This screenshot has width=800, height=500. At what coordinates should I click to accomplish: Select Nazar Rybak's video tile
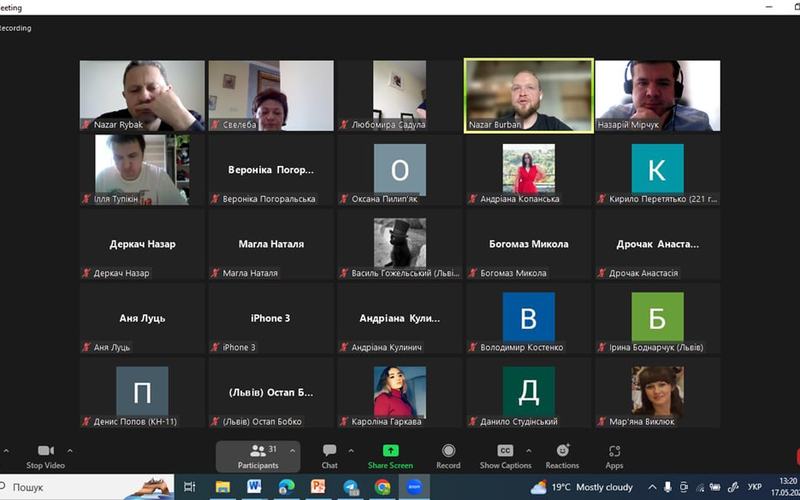pyautogui.click(x=142, y=95)
